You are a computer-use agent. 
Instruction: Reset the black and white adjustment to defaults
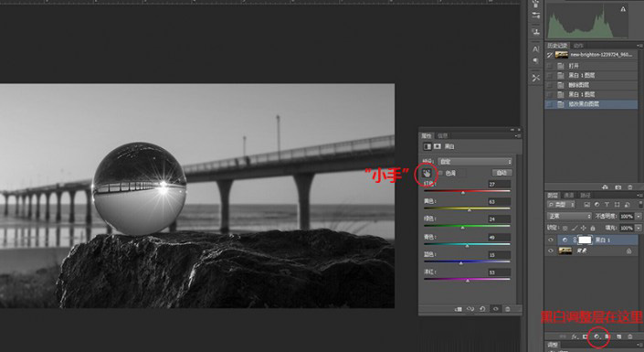(x=482, y=309)
